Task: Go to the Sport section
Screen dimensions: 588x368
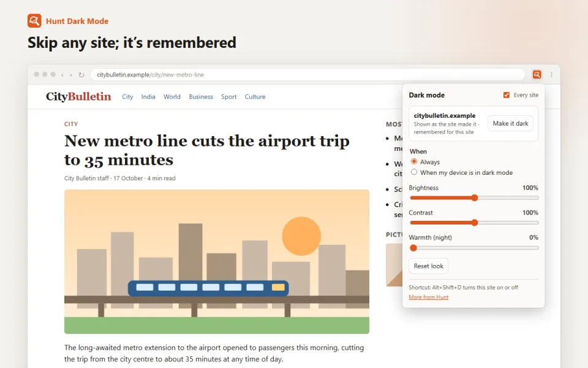Action: (x=228, y=96)
